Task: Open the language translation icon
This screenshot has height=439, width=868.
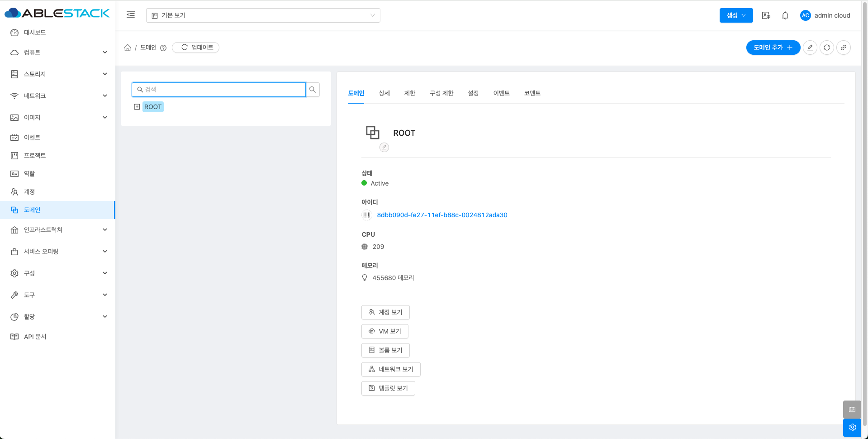Action: pyautogui.click(x=766, y=15)
